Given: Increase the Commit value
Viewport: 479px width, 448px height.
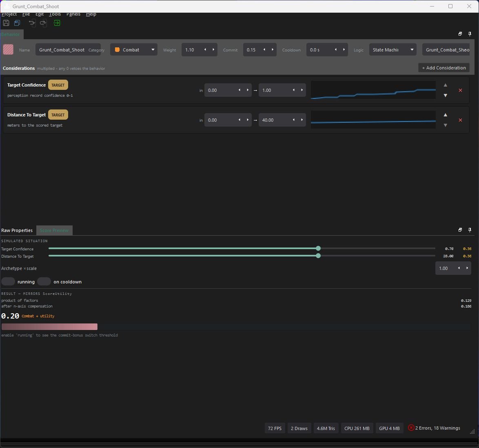Looking at the screenshot, I should [x=273, y=49].
